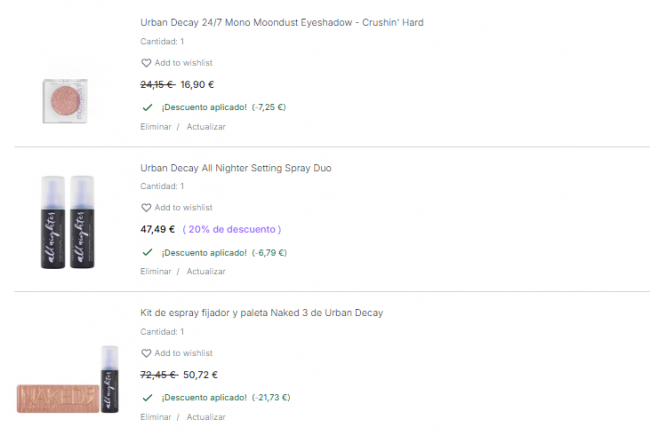The image size is (650, 435).
Task: Click Eliminar for the Naked 3 kit
Action: pyautogui.click(x=156, y=416)
